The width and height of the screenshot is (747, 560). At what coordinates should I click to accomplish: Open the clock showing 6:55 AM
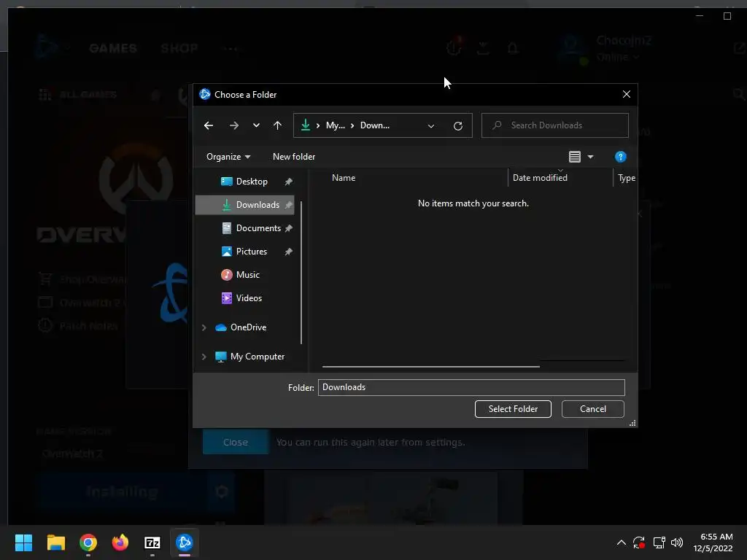[x=713, y=542]
